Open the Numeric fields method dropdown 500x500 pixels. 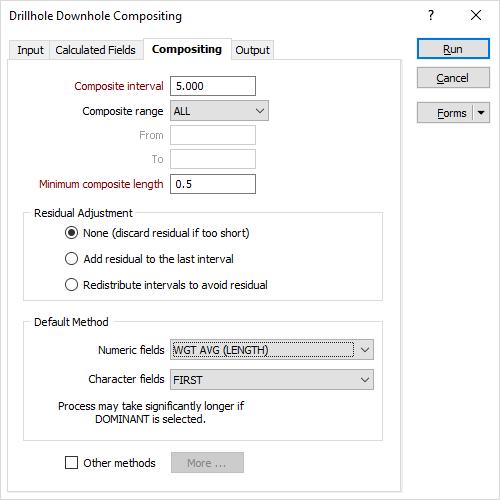272,350
